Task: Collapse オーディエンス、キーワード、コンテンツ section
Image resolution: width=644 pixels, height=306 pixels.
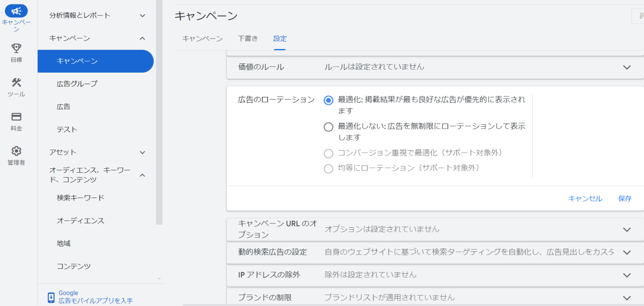Action: pos(142,175)
